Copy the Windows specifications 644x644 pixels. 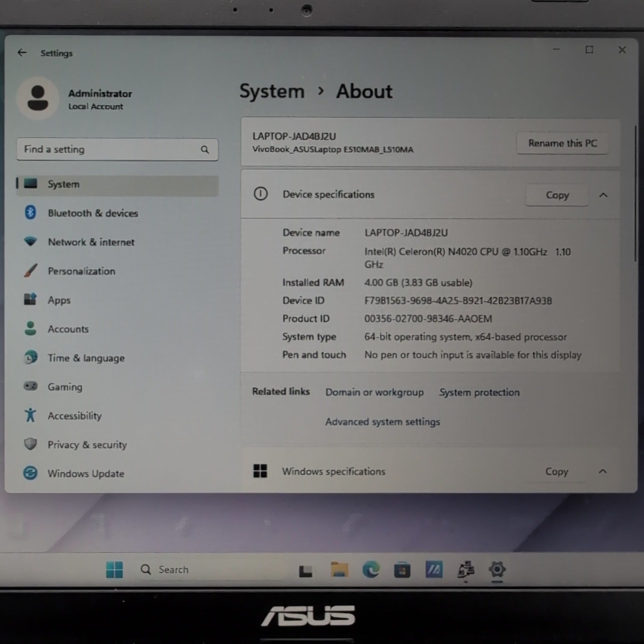[556, 471]
